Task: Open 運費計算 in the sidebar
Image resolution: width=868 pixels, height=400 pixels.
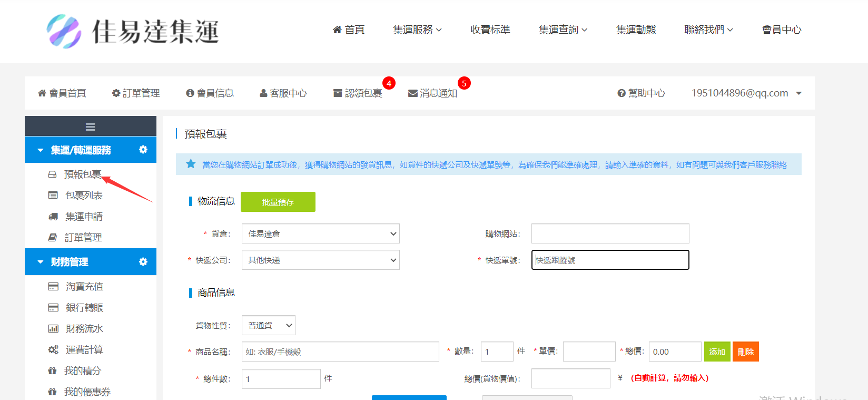Action: pos(84,349)
